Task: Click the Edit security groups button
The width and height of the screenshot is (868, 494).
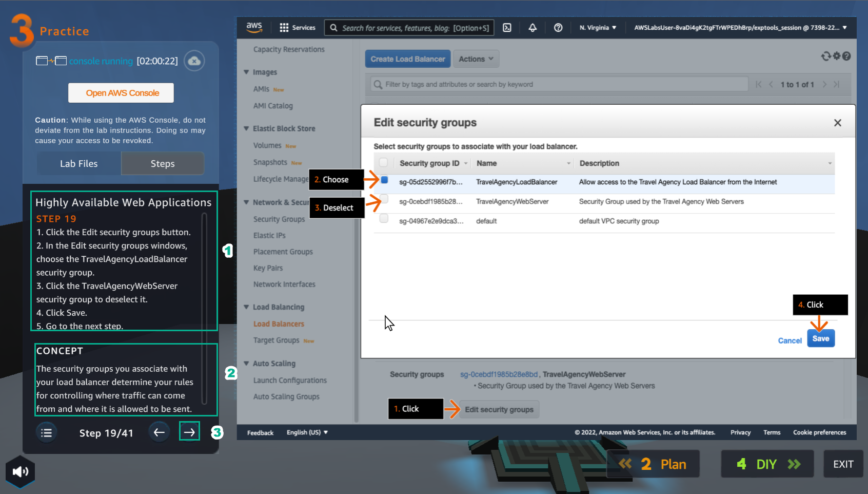Action: coord(499,409)
